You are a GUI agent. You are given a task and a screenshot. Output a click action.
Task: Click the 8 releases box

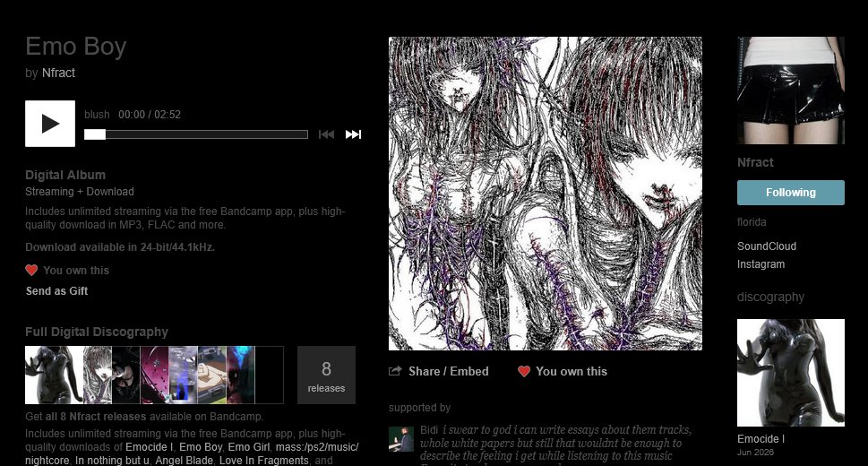[326, 375]
